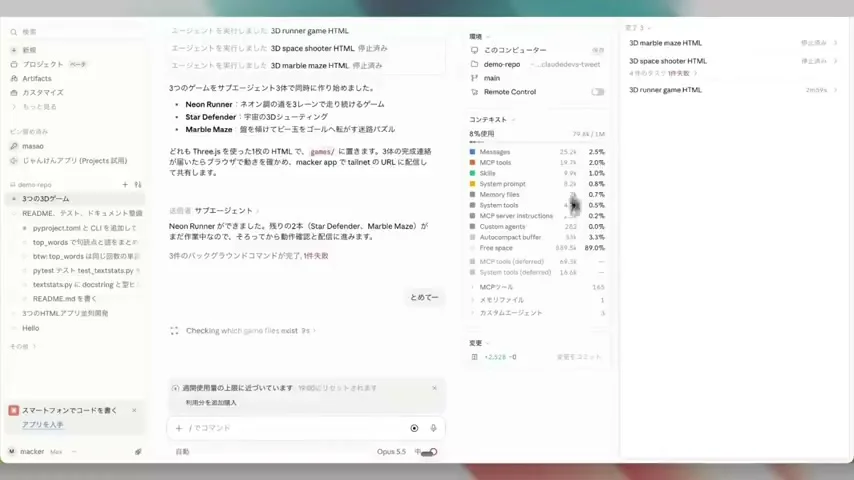Open the Hello session
Viewport: 854px width, 480px height.
(30, 328)
